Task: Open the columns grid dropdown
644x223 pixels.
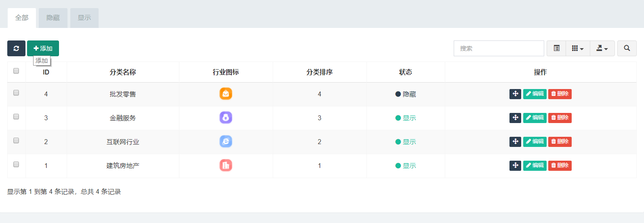Action: (x=578, y=48)
